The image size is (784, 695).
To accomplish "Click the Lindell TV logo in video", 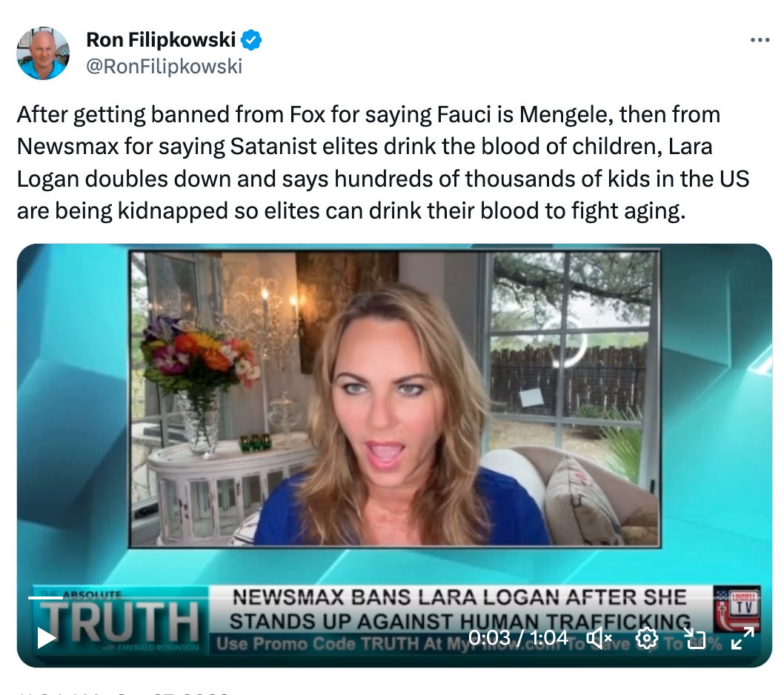I will (x=737, y=609).
